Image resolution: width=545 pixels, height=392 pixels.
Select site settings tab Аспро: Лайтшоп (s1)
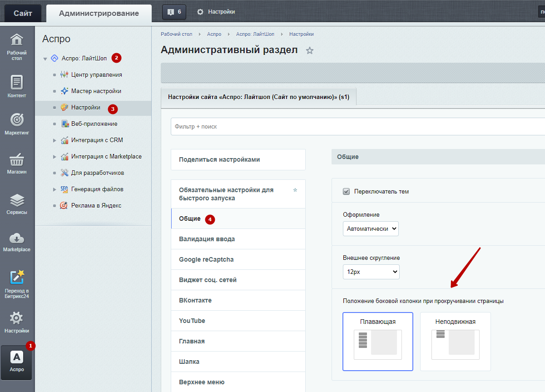click(x=258, y=97)
